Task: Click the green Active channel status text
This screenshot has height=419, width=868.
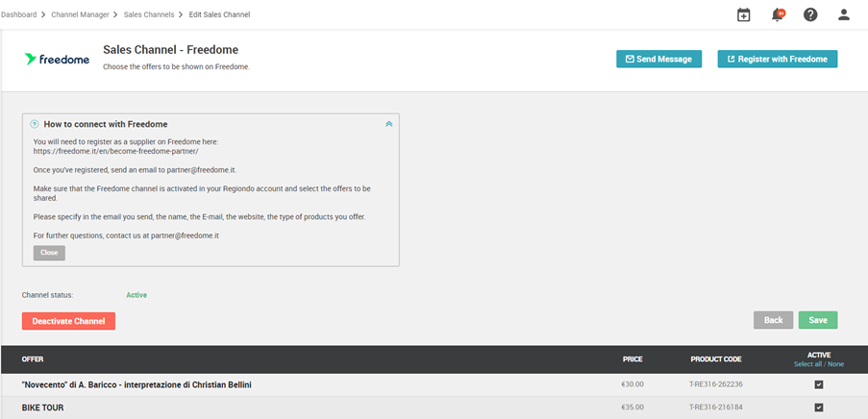Action: click(x=136, y=295)
